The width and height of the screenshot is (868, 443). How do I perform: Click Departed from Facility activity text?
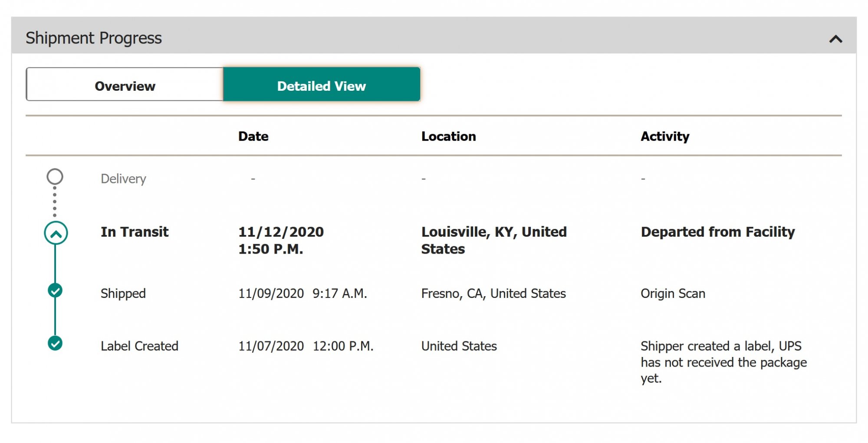717,232
